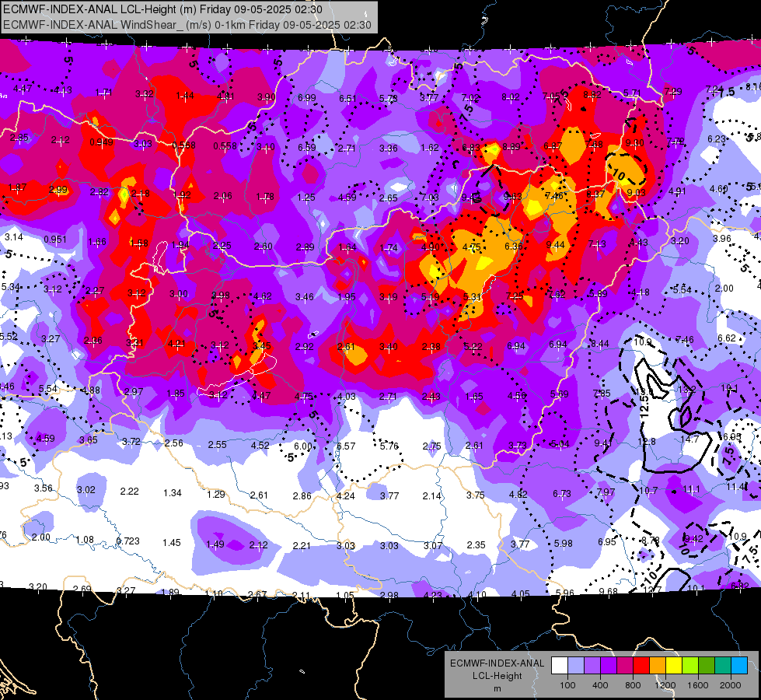Click the wind shear value 9.44
The width and height of the screenshot is (761, 700).
[x=555, y=244]
